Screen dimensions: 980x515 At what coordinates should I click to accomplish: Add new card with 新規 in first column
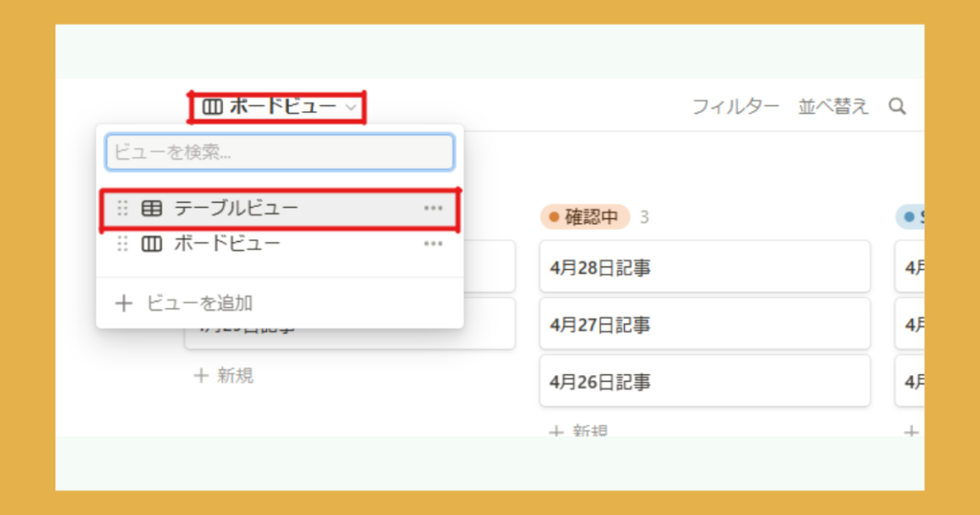tap(225, 375)
